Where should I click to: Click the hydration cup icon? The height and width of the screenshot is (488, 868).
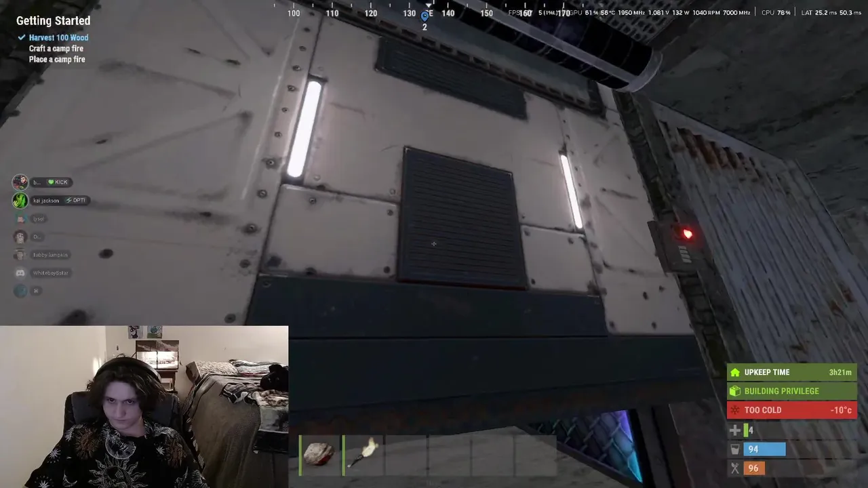click(x=734, y=449)
